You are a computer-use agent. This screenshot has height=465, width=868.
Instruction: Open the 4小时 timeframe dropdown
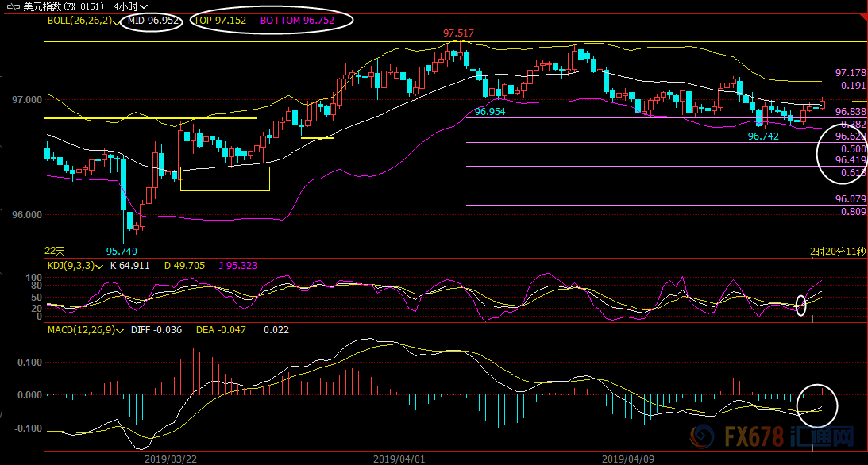click(x=132, y=6)
